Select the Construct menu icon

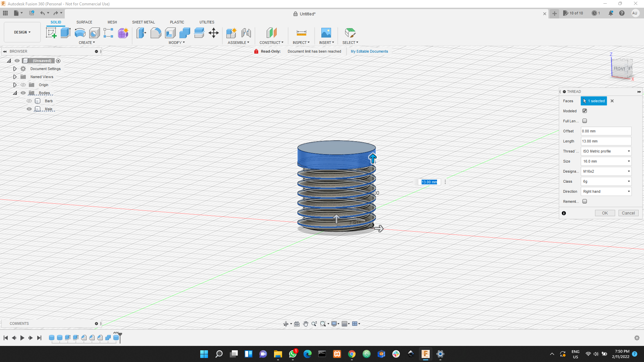click(x=271, y=33)
